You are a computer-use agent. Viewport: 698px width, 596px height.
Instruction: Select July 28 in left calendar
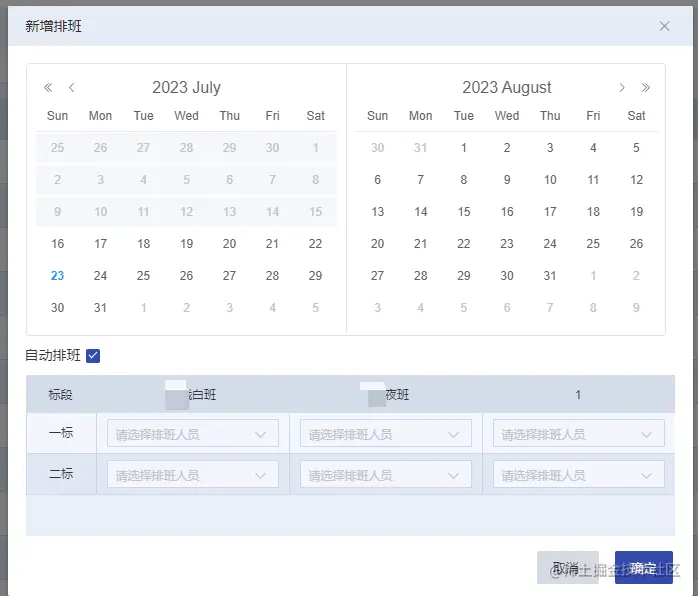pos(272,276)
